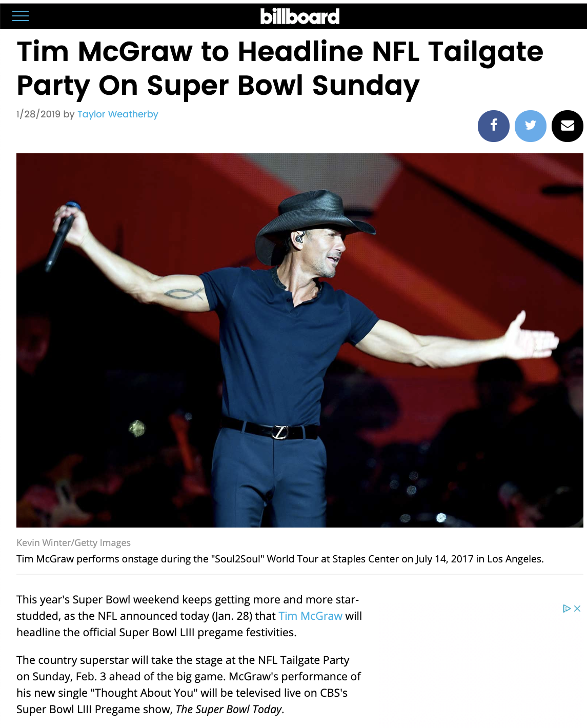The height and width of the screenshot is (728, 587).
Task: Open Taylor Weatherby author page
Action: (117, 114)
